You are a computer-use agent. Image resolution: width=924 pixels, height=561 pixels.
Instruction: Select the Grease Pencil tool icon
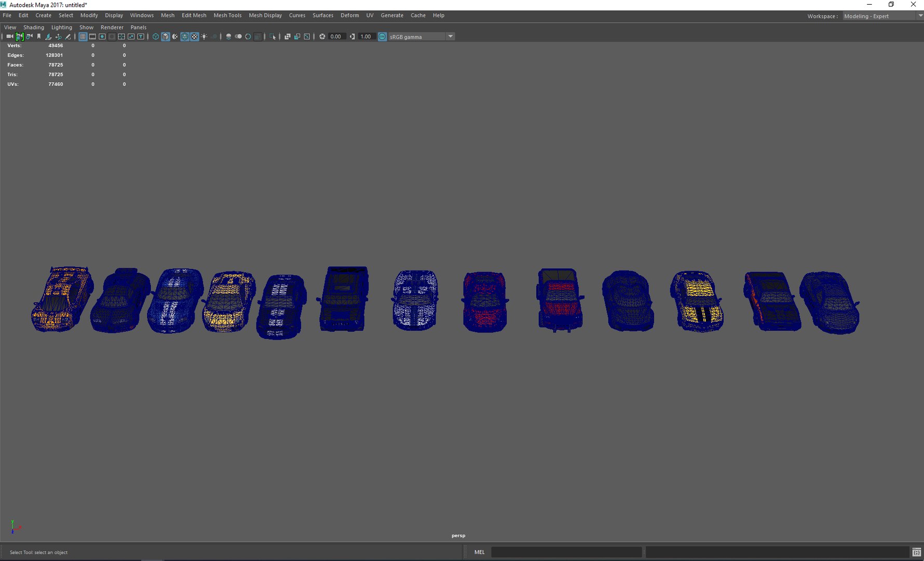(x=67, y=36)
